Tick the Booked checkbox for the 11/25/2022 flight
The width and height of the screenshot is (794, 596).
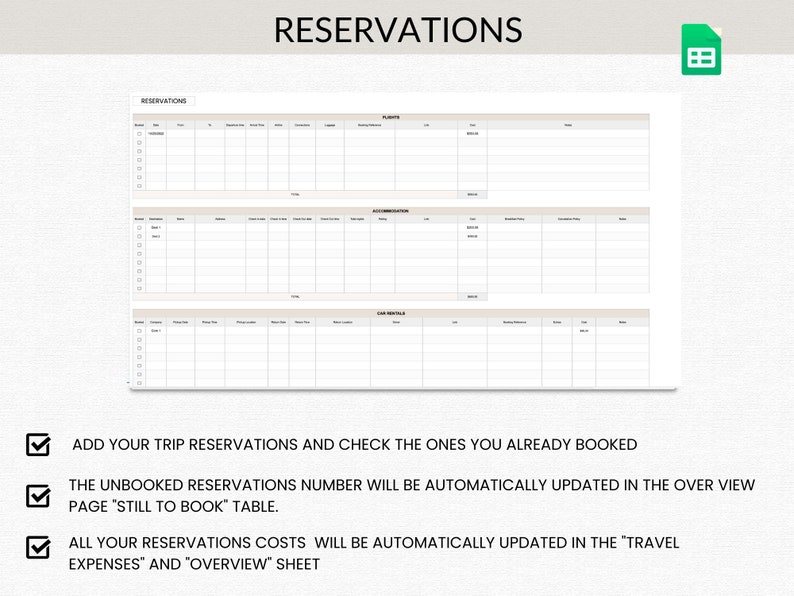point(139,133)
